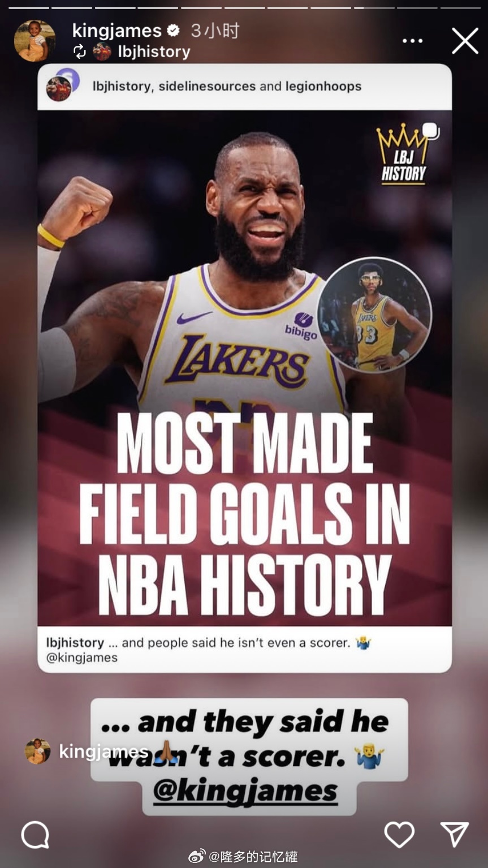Tap the @kingjames mention in post caption
This screenshot has width=488, height=868.
pos(82,658)
